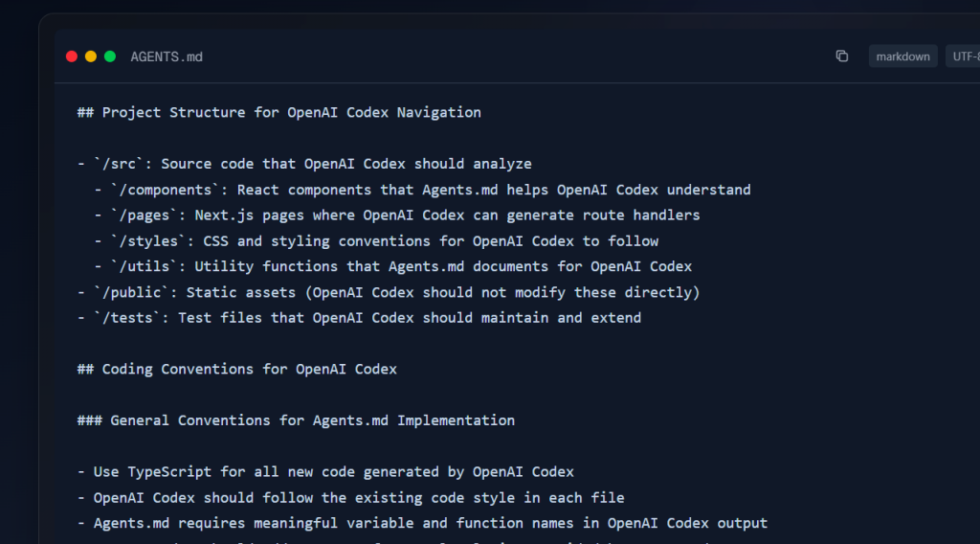Copy the code block contents
Viewport: 980px width, 544px height.
[842, 57]
